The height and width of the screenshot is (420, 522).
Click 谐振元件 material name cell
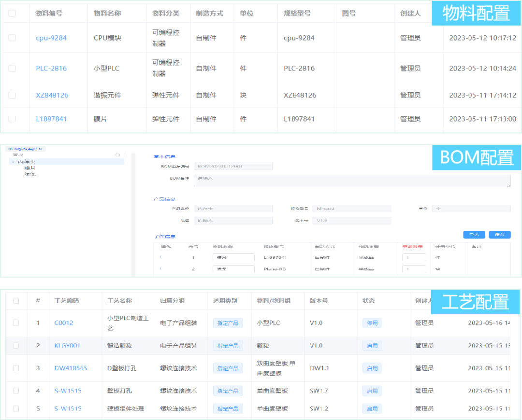point(107,95)
